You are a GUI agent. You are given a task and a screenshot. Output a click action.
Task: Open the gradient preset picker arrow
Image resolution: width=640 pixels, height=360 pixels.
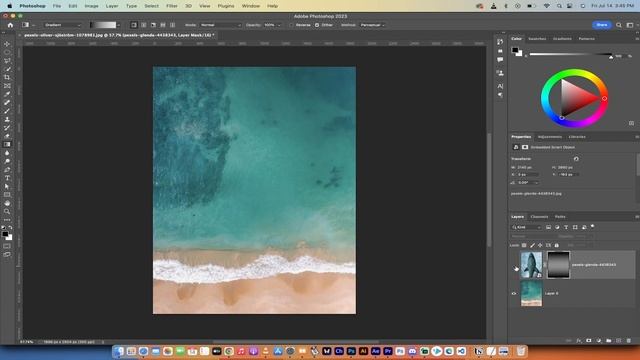point(118,25)
